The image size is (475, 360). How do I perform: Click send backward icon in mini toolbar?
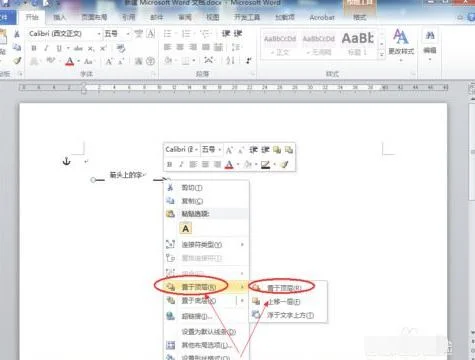tap(289, 150)
